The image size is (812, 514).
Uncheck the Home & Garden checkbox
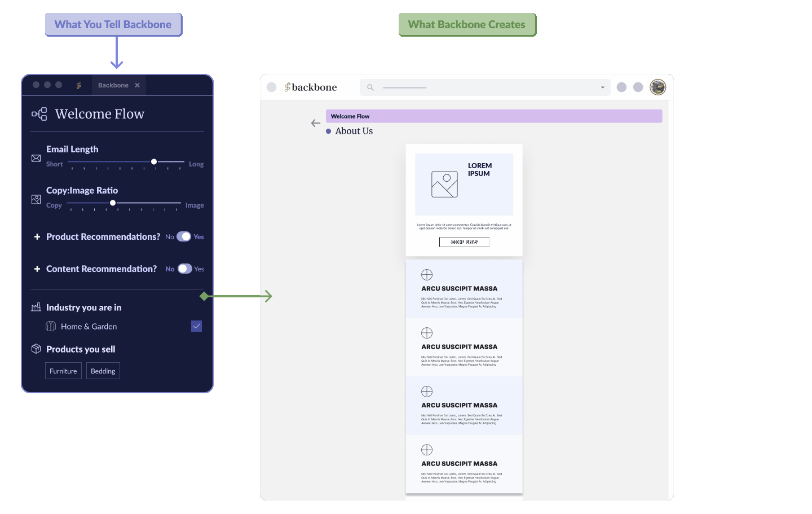(196, 326)
